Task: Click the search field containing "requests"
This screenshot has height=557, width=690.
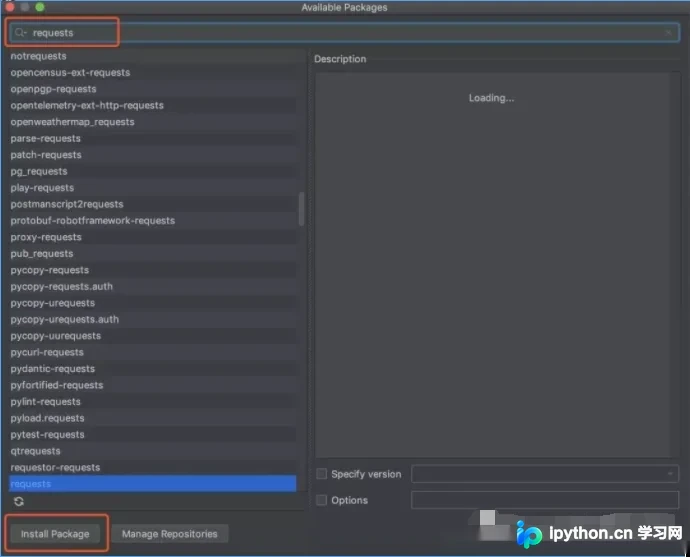Action: pyautogui.click(x=344, y=33)
